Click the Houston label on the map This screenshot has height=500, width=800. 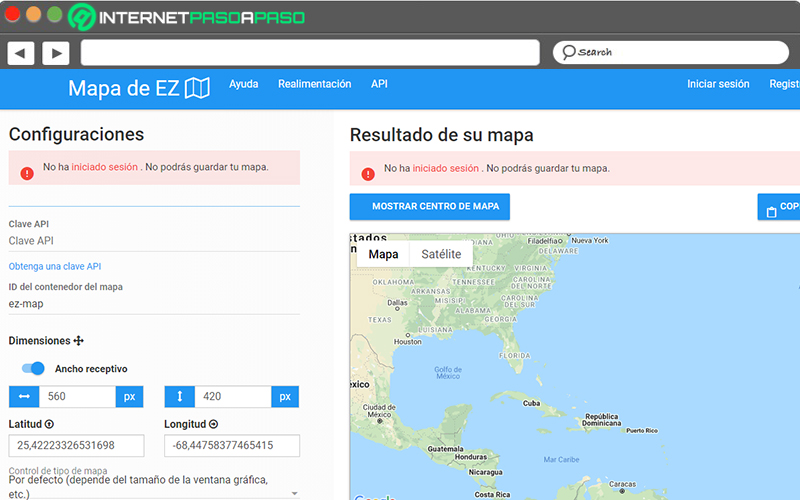[408, 342]
